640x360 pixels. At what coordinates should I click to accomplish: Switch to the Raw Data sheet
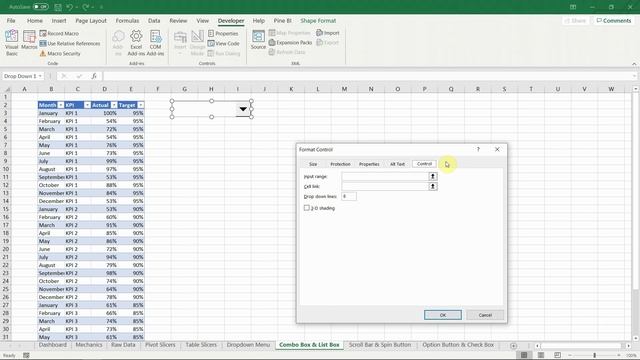click(123, 345)
